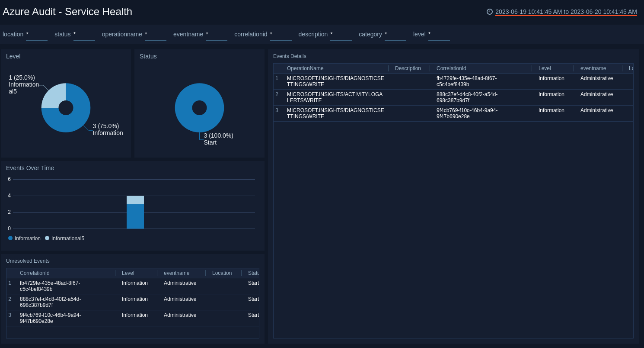Click the status filter field
The width and height of the screenshot is (644, 348).
84,34
